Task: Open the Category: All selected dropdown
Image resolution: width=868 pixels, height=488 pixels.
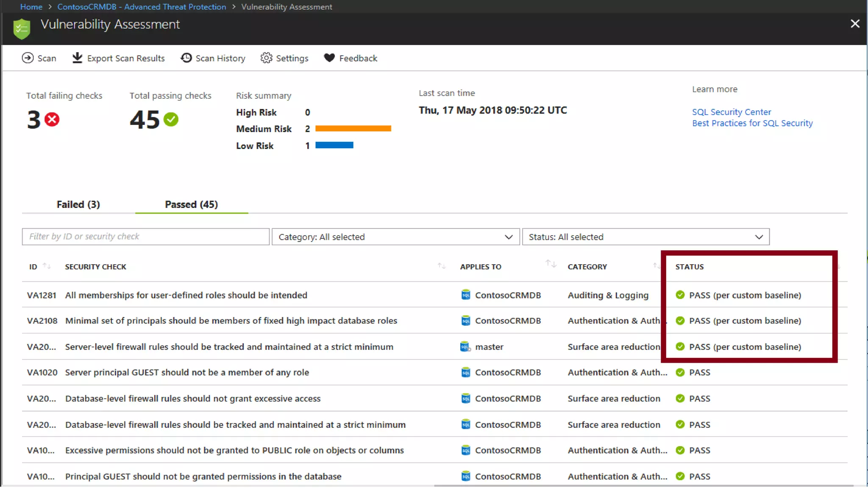Action: click(395, 237)
